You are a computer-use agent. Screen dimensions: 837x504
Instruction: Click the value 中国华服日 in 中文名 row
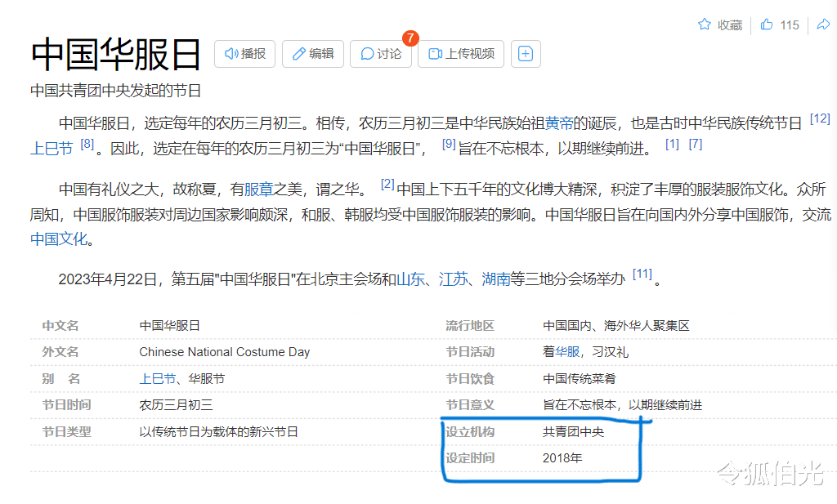point(170,326)
